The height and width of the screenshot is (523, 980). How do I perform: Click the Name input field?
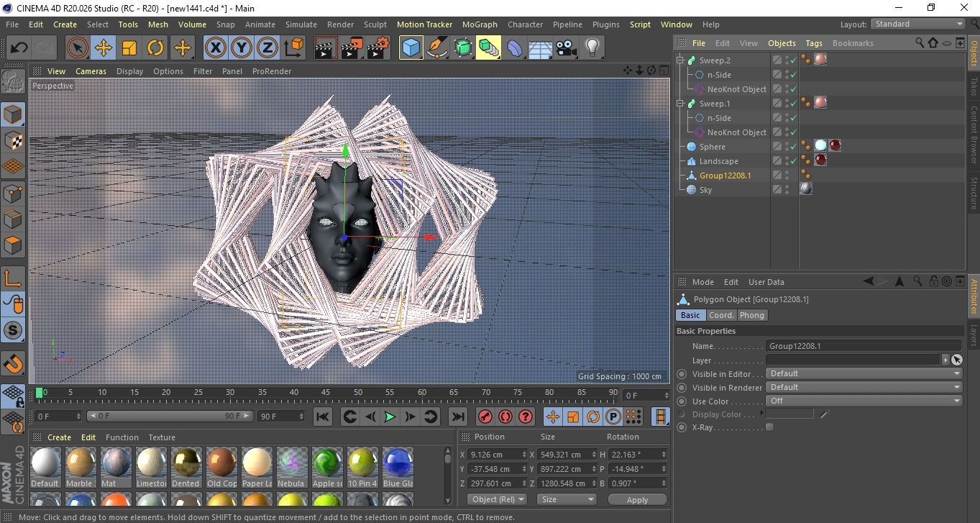click(863, 346)
